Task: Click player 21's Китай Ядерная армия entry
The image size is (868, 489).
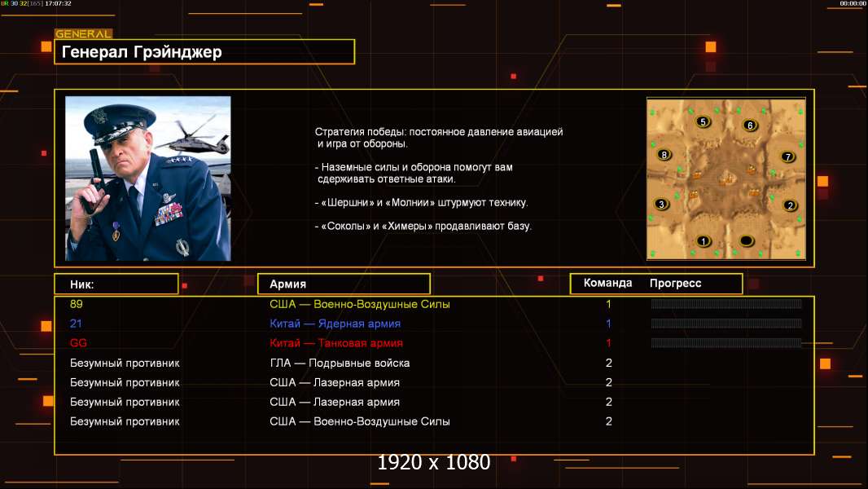Action: 335,324
